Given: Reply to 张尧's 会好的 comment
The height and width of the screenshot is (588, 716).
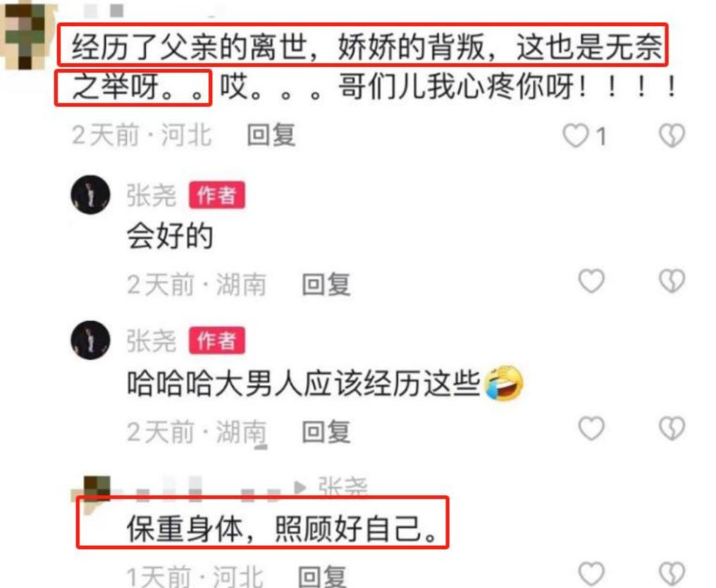Looking at the screenshot, I should coord(326,284).
